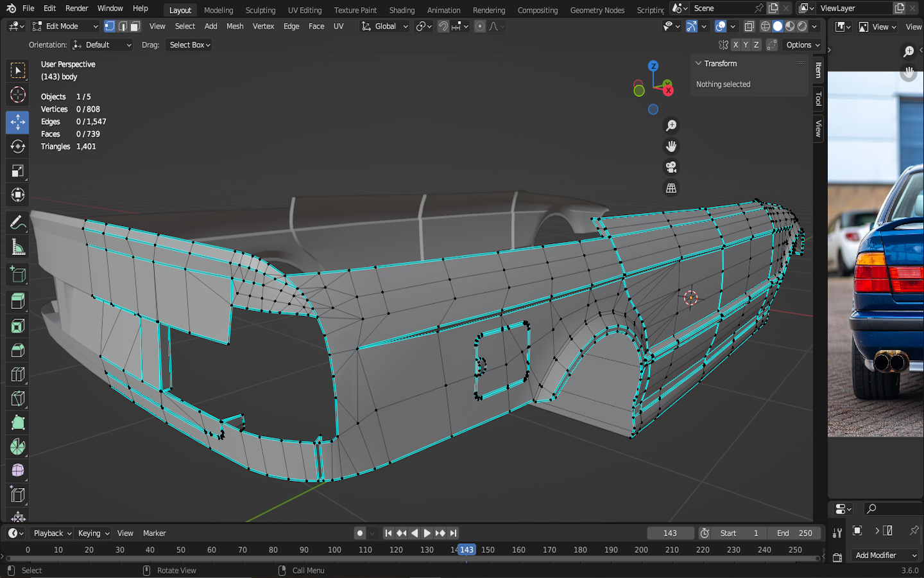Click the zoom magnifier gizmo in viewport
The image size is (924, 578).
click(x=671, y=126)
